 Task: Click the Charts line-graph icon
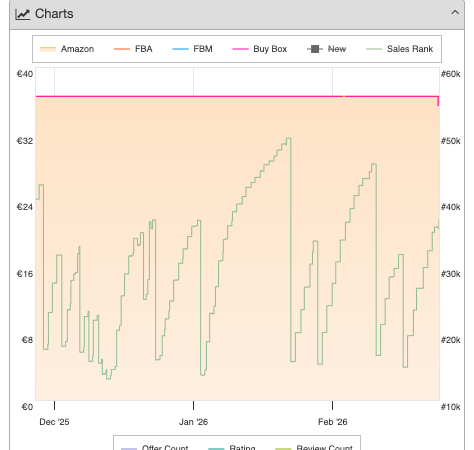tap(23, 14)
